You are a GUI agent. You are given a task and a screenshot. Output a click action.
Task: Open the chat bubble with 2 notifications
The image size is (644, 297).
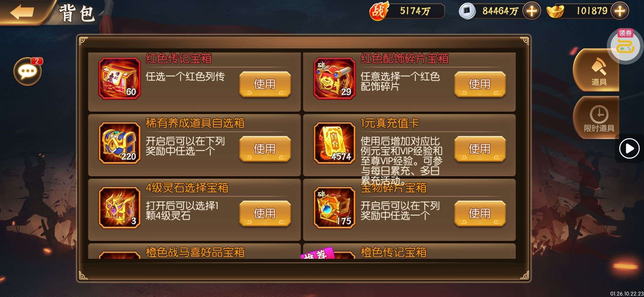[x=28, y=71]
